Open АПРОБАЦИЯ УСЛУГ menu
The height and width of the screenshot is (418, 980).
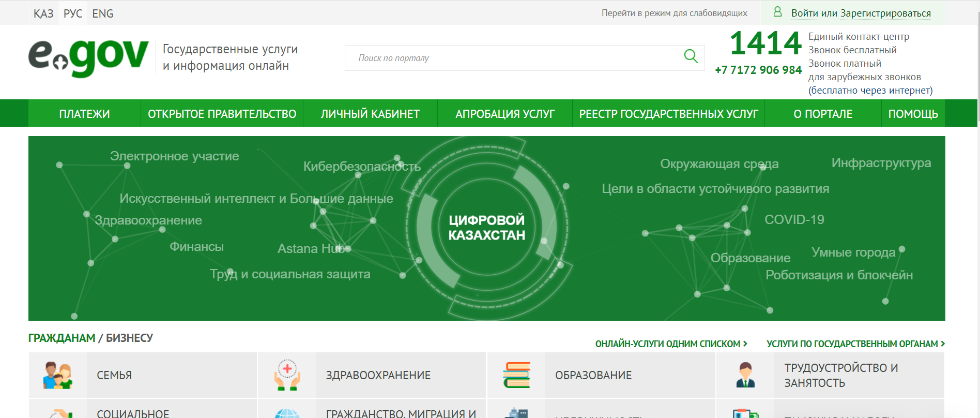tap(505, 114)
